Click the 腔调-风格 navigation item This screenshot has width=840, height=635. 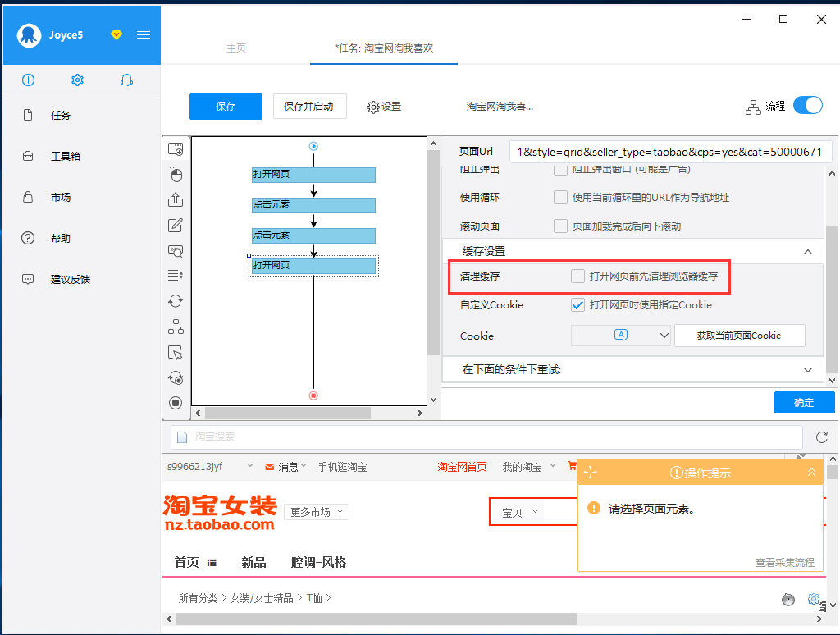point(318,562)
